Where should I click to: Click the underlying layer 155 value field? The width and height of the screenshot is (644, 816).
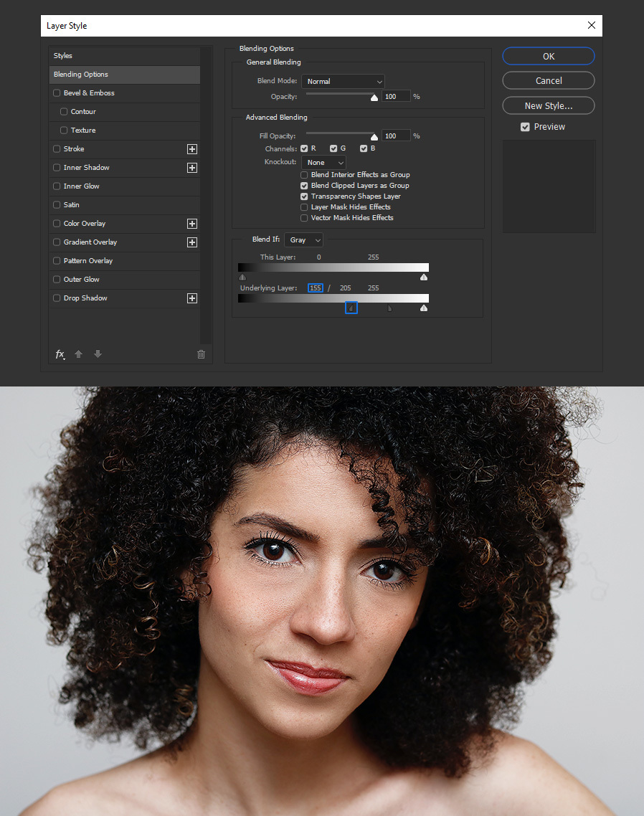316,288
